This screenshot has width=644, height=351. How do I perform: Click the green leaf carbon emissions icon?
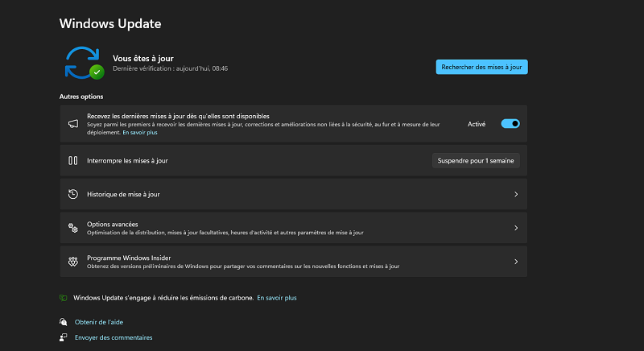coord(64,298)
